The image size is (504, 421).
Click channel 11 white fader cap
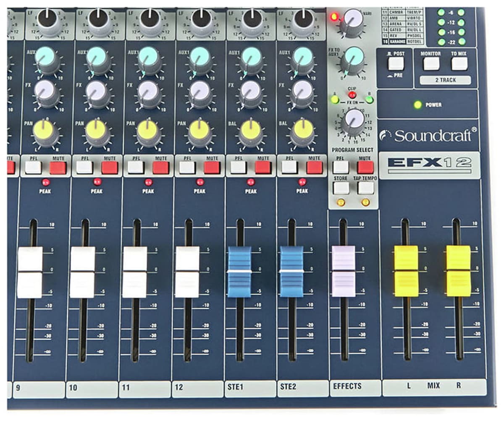pyautogui.click(x=135, y=272)
